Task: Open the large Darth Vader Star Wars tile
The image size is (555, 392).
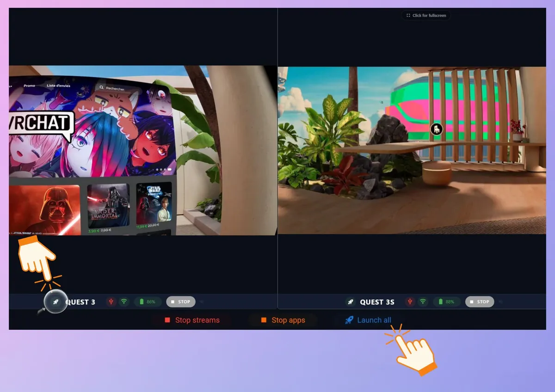Action: pos(44,210)
